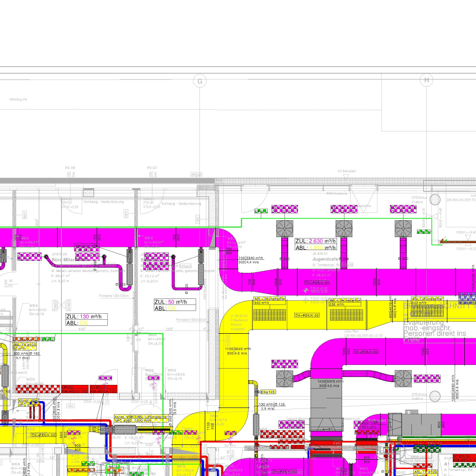The height and width of the screenshot is (476, 476).
Task: Pick the rightmost Jugendcafe ceiling air diffuser
Action: point(403,229)
